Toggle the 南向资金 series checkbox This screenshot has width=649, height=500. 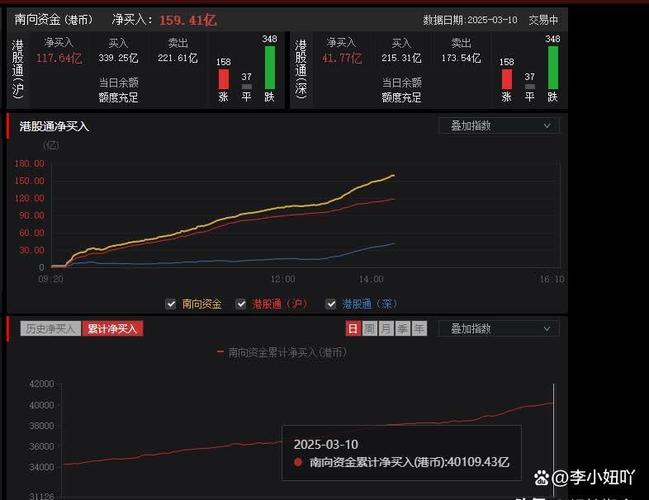click(x=171, y=304)
